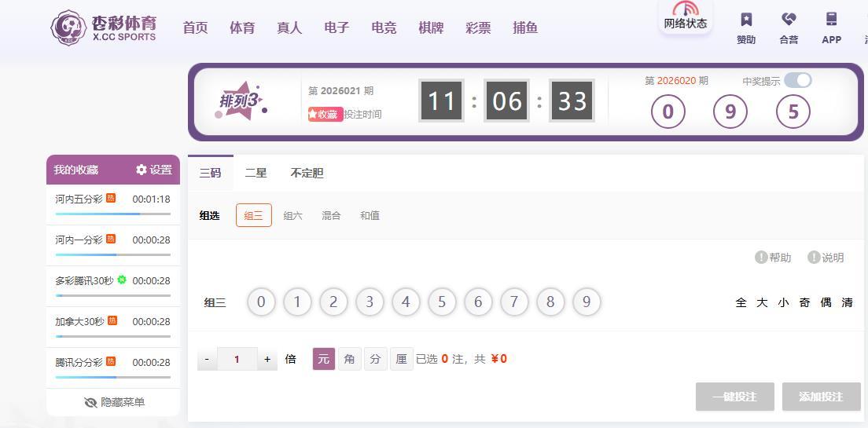This screenshot has height=428, width=868.
Task: Click the X.CC Sports logo
Action: click(x=104, y=27)
